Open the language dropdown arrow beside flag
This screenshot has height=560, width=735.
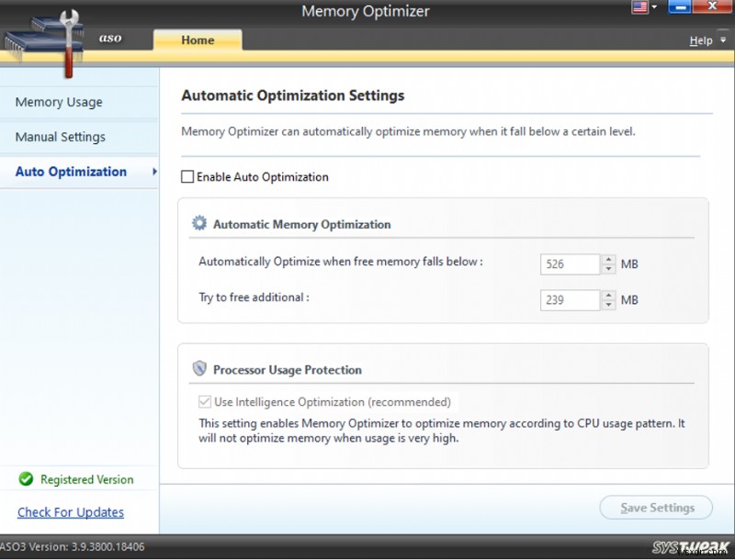pos(654,7)
